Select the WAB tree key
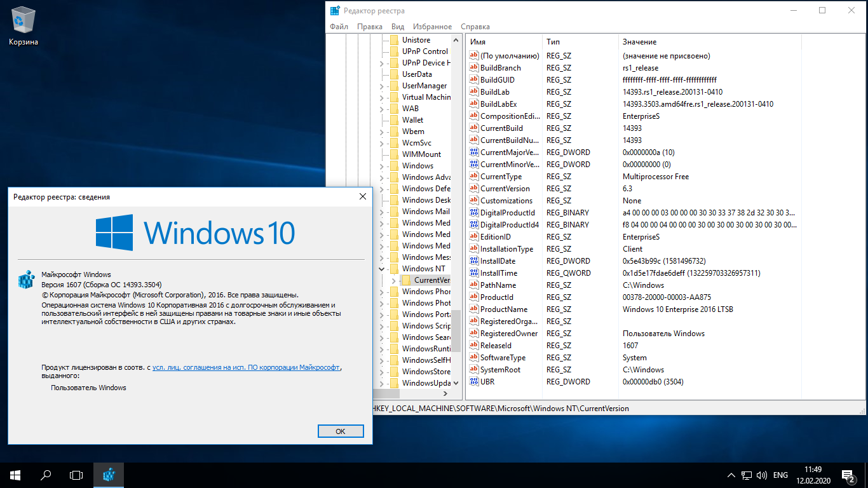 pos(410,109)
